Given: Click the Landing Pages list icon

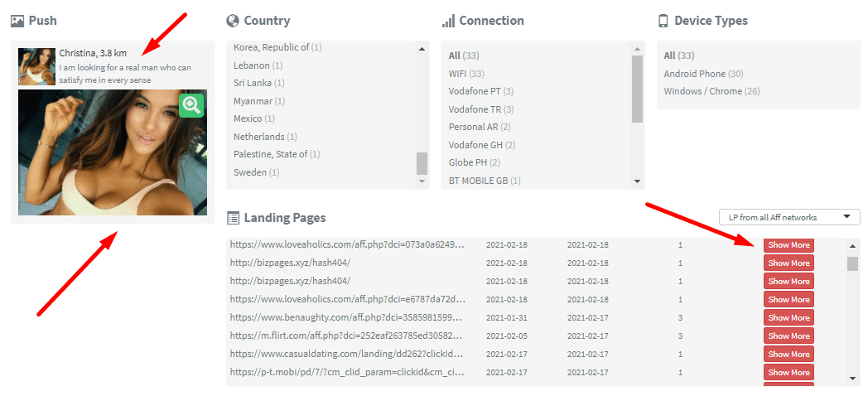Looking at the screenshot, I should (233, 218).
